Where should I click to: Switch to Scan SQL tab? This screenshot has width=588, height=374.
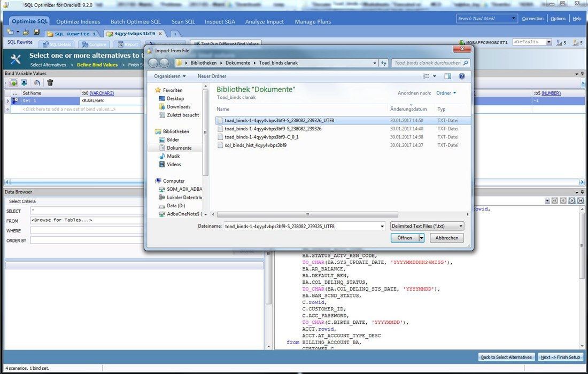click(183, 22)
